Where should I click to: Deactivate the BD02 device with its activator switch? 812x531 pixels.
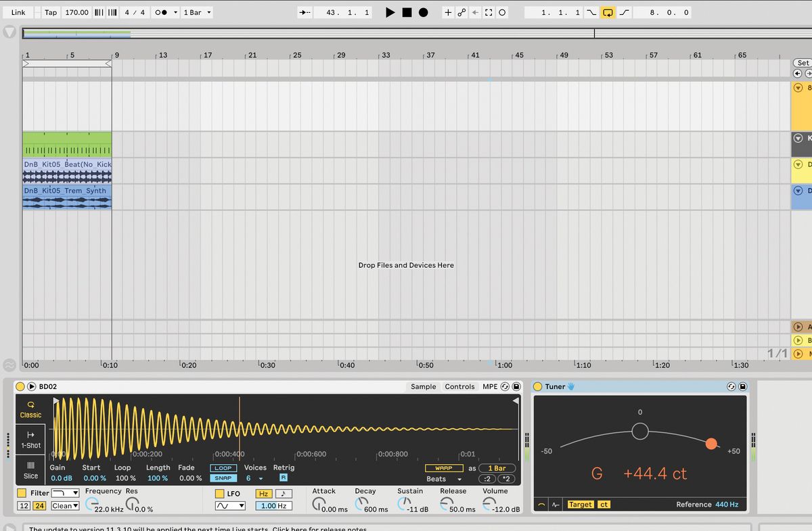point(20,386)
